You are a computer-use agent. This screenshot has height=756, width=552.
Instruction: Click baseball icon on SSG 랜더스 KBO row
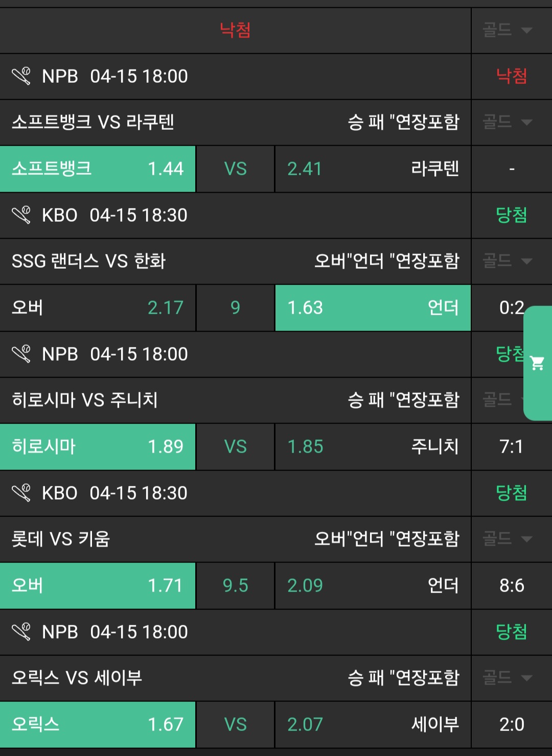[21, 215]
